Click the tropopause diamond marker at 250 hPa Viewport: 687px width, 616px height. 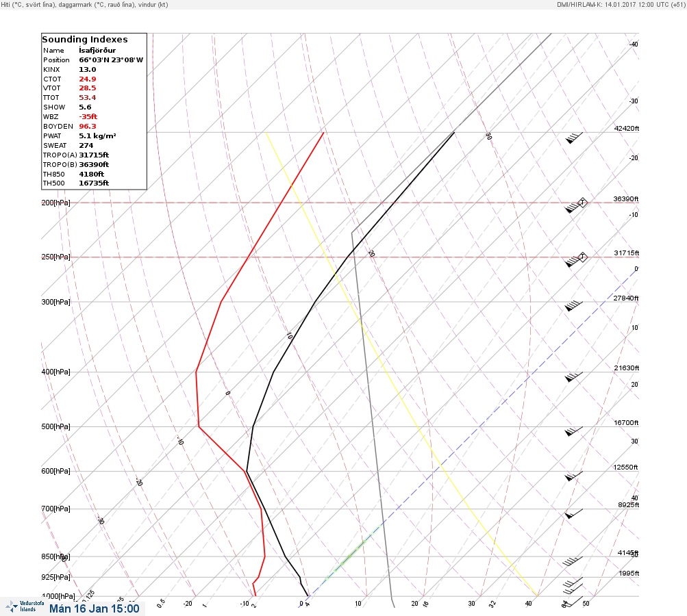pos(582,257)
